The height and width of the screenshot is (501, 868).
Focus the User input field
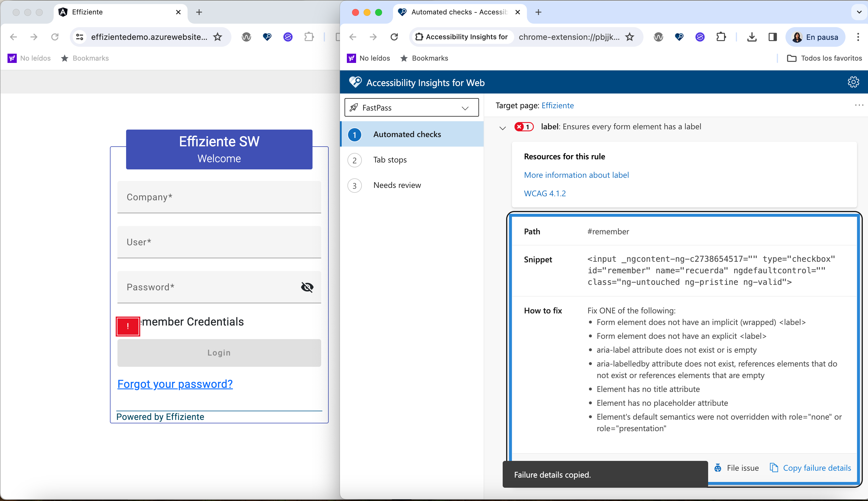point(219,242)
